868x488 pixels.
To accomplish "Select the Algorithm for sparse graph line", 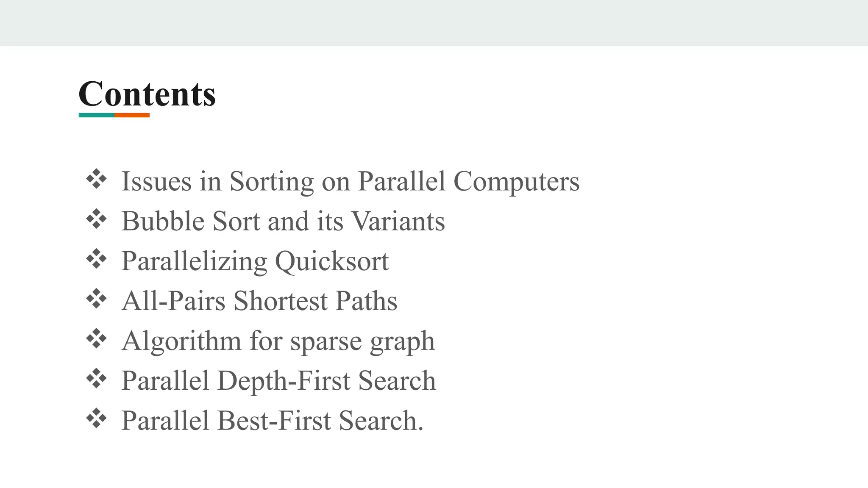I will 278,341.
